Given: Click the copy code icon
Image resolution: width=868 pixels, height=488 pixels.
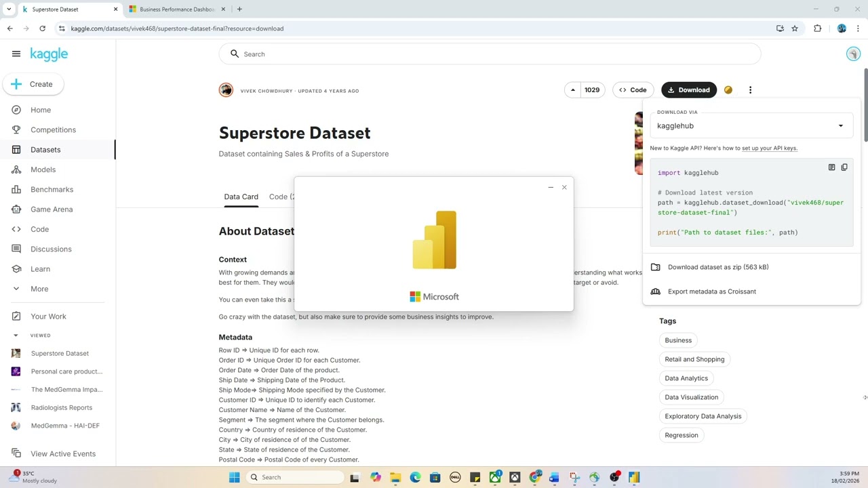Looking at the screenshot, I should [x=844, y=167].
